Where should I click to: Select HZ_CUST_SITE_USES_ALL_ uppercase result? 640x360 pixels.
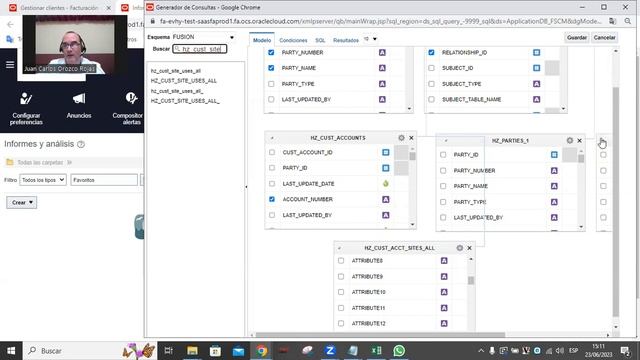(185, 101)
